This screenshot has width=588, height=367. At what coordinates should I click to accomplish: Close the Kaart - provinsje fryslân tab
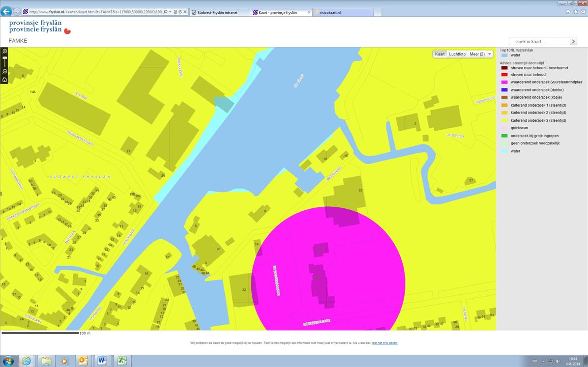(x=309, y=12)
